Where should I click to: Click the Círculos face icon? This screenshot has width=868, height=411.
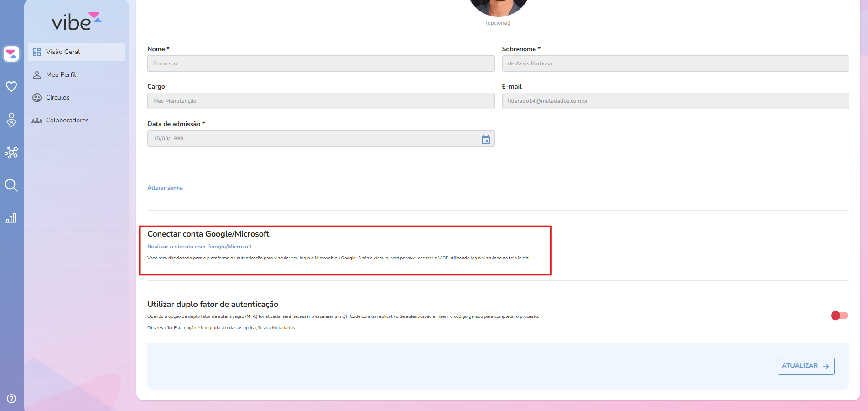[x=37, y=98]
